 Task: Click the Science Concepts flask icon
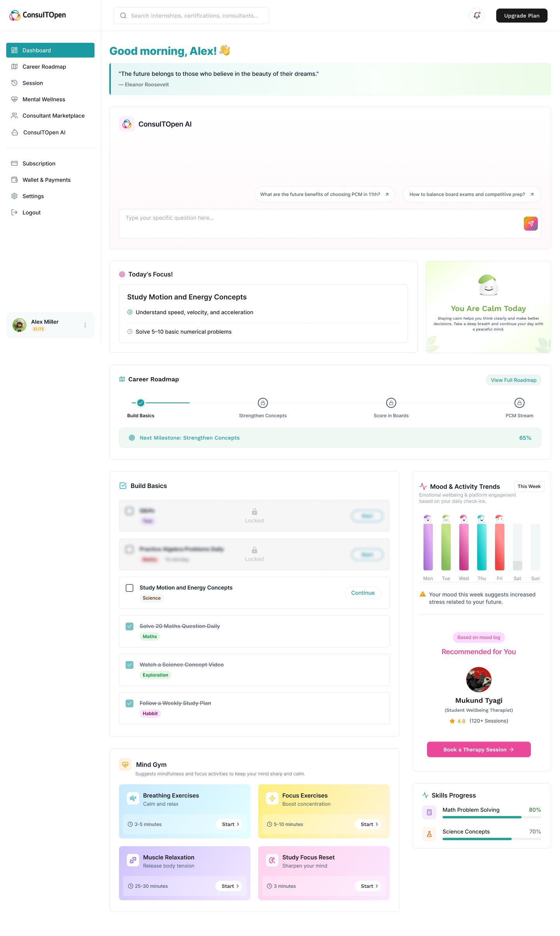[429, 834]
